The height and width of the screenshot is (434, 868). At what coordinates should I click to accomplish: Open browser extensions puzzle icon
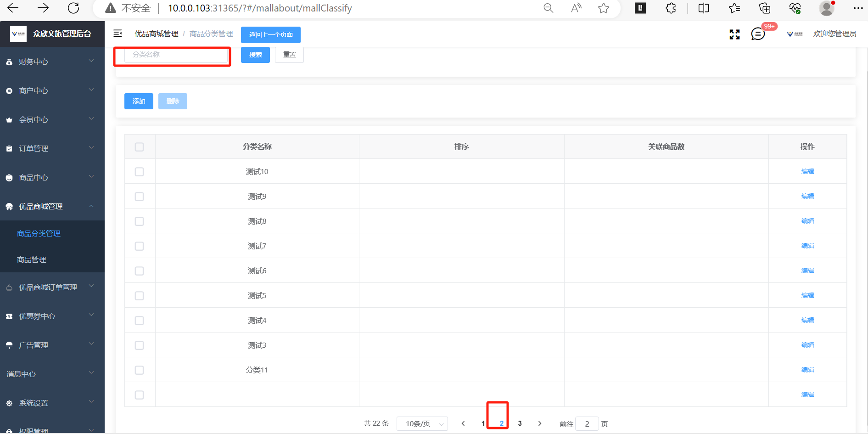(671, 8)
